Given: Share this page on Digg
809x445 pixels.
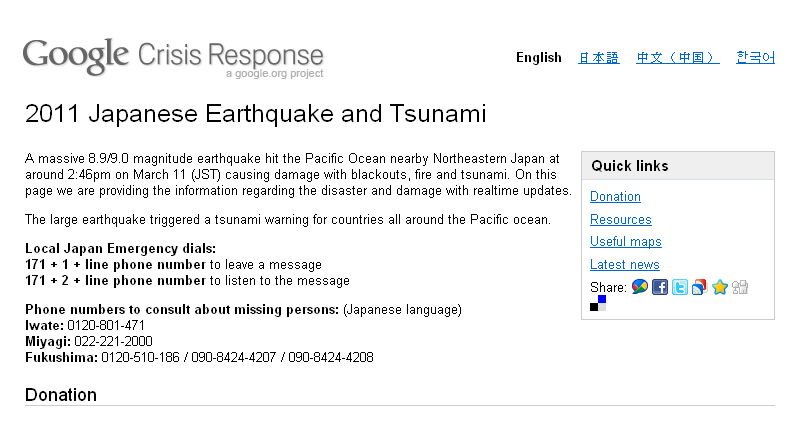Looking at the screenshot, I should [x=740, y=287].
